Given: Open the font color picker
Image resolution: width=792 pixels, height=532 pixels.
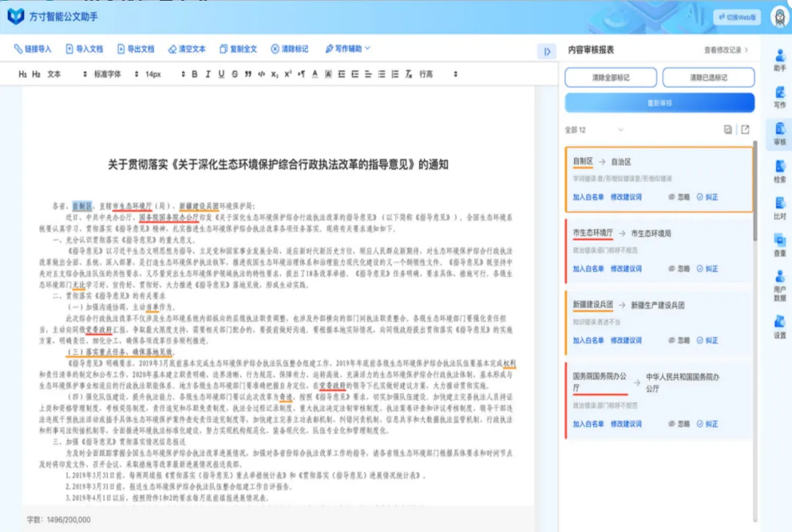Looking at the screenshot, I should coord(315,74).
